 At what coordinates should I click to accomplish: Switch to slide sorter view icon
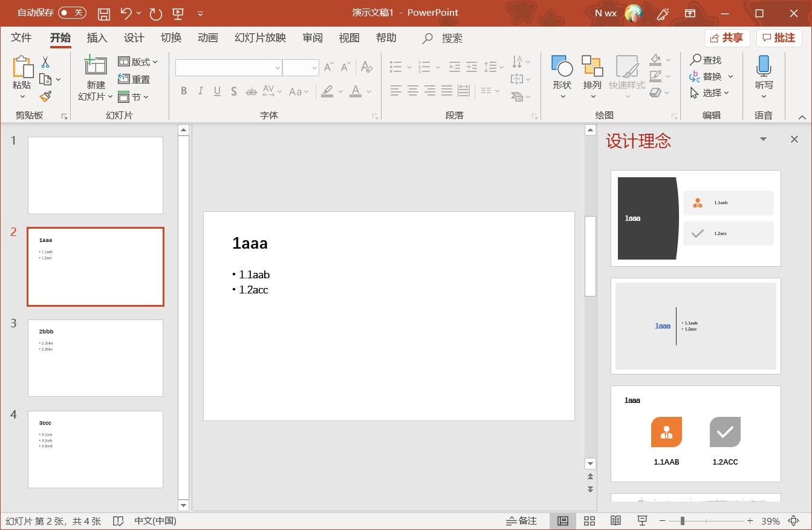pyautogui.click(x=590, y=521)
